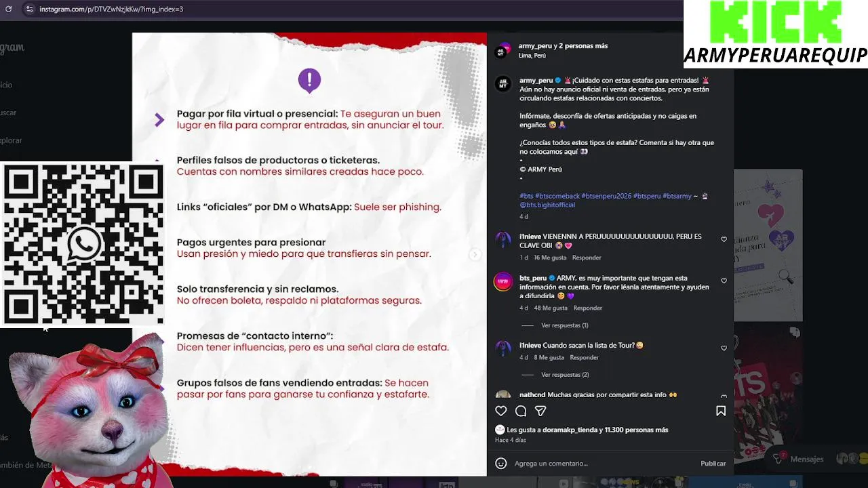Open the comment bubble icon
The width and height of the screenshot is (868, 488).
521,411
